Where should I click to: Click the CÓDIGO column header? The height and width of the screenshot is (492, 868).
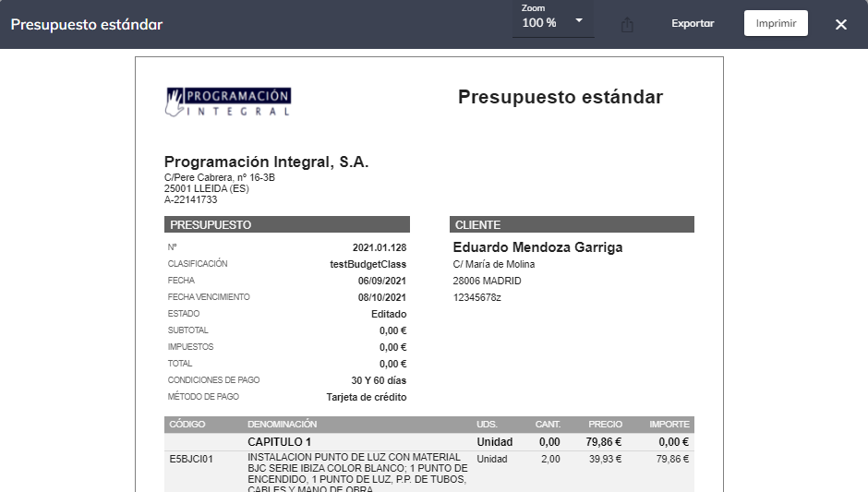[x=187, y=425]
